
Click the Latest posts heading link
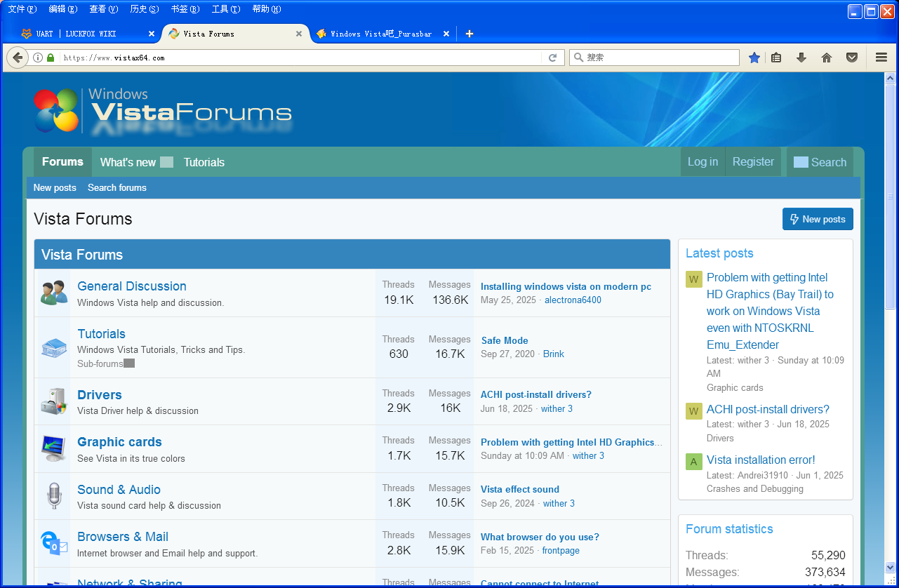[719, 253]
